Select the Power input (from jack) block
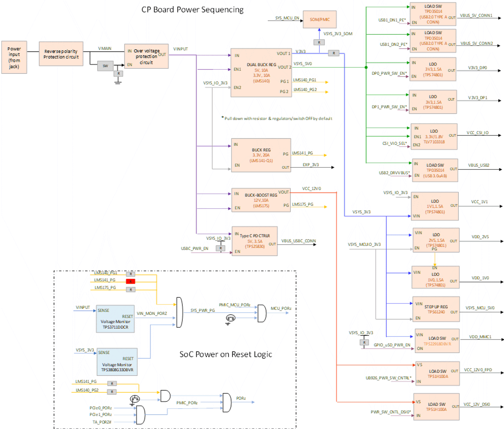The image size is (504, 429). (14, 57)
